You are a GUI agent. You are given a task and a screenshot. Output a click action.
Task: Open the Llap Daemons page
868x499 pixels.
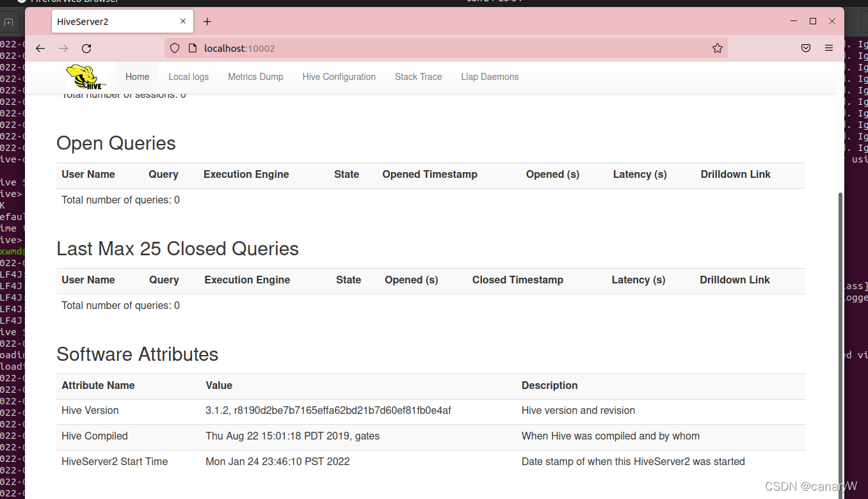[490, 77]
